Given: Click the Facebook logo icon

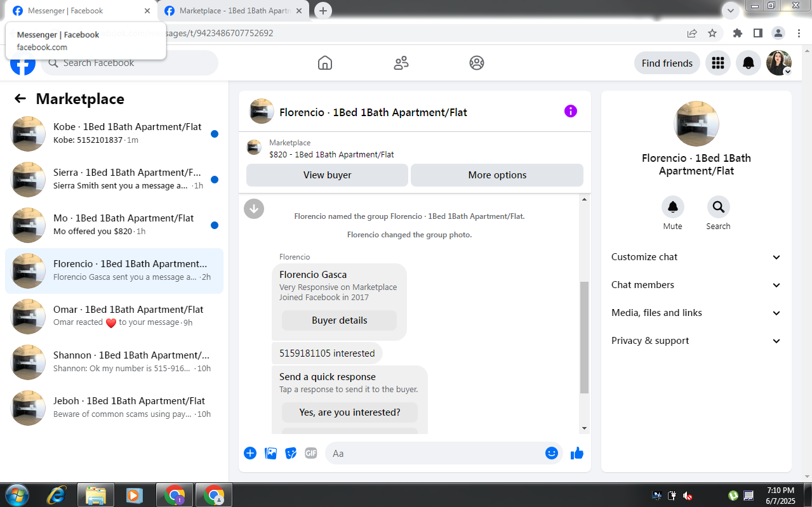Looking at the screenshot, I should pyautogui.click(x=22, y=63).
